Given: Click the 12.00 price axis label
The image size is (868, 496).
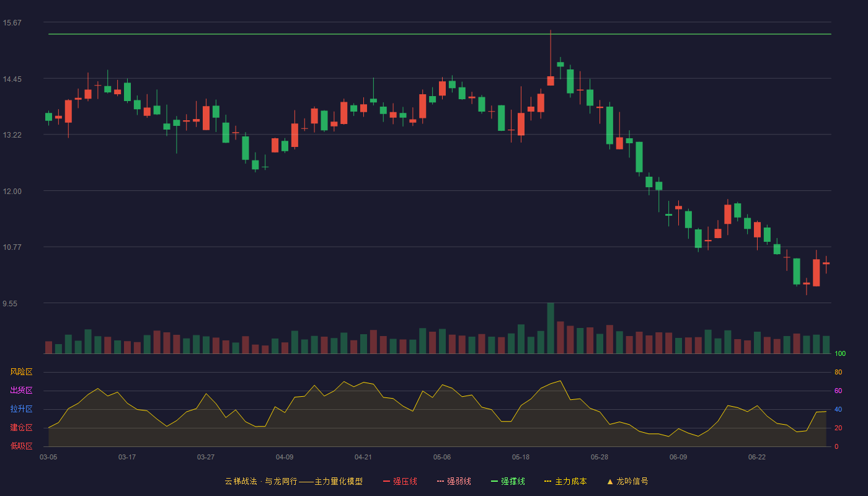Looking at the screenshot, I should 12,192.
